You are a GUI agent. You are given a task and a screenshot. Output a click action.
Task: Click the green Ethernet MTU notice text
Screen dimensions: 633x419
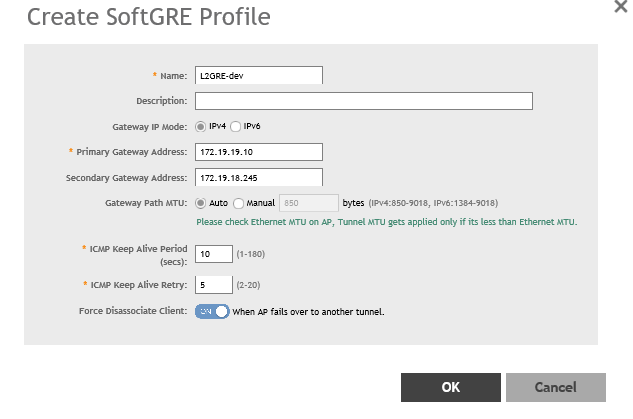(386, 222)
